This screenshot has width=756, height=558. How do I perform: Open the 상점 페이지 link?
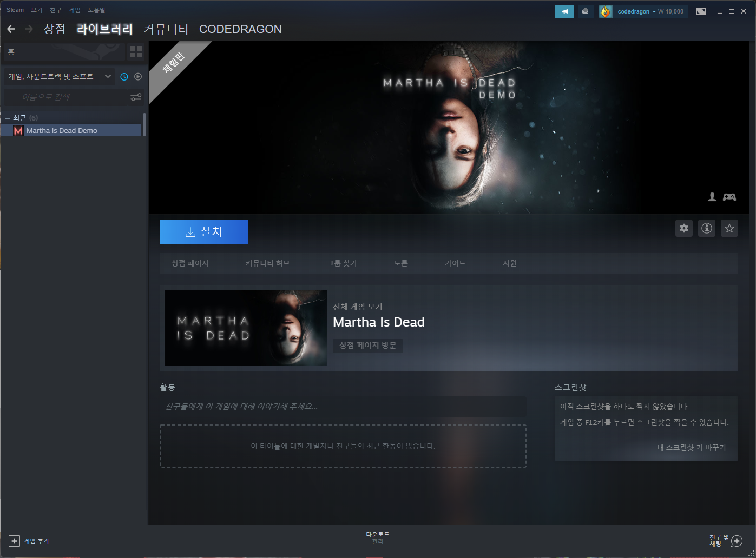point(190,263)
